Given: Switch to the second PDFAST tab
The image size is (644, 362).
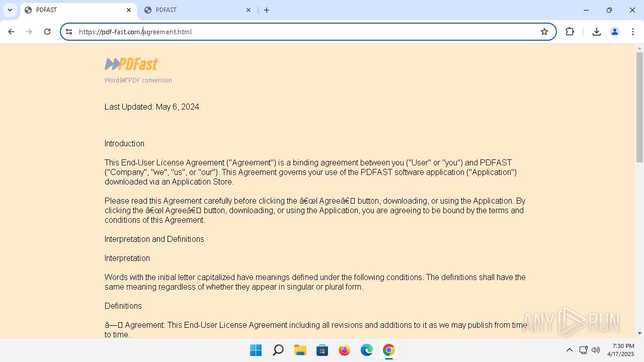Looking at the screenshot, I should coord(198,10).
